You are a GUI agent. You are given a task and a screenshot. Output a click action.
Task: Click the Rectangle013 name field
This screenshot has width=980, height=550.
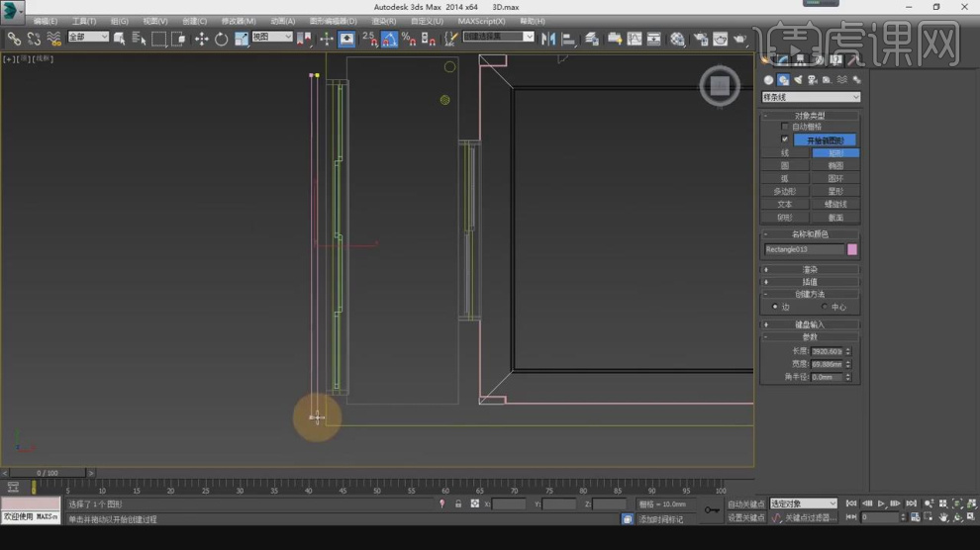[804, 249]
